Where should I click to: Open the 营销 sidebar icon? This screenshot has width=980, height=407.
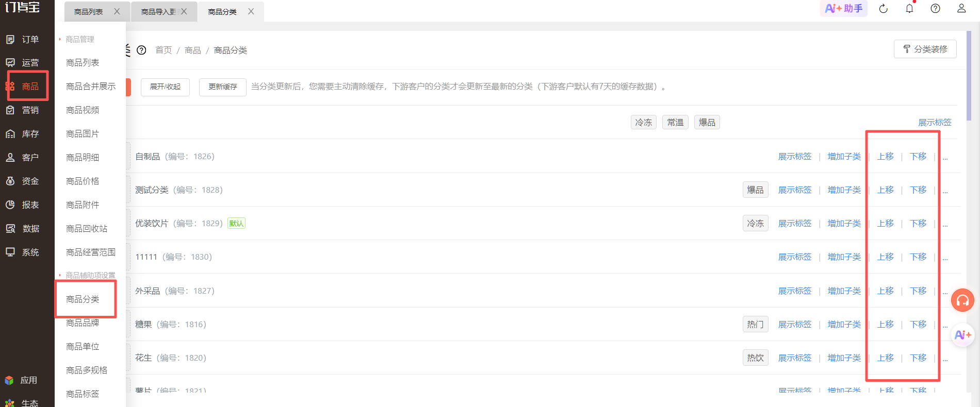[10, 110]
